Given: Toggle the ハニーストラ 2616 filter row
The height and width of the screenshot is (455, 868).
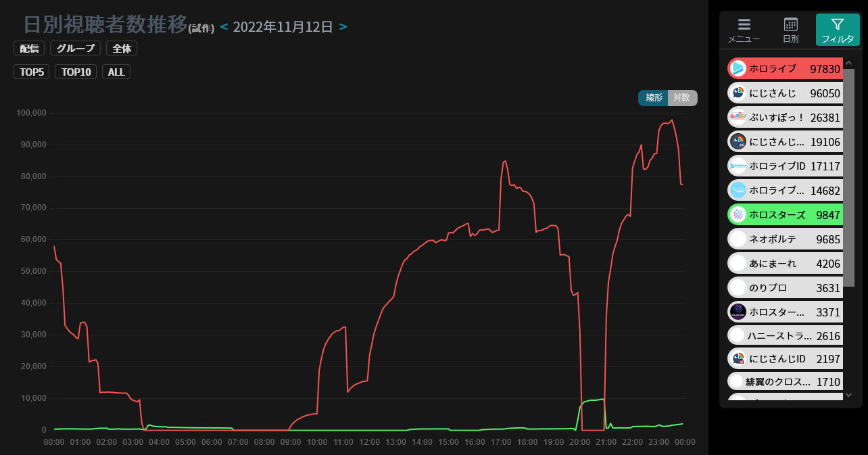Looking at the screenshot, I should click(785, 335).
